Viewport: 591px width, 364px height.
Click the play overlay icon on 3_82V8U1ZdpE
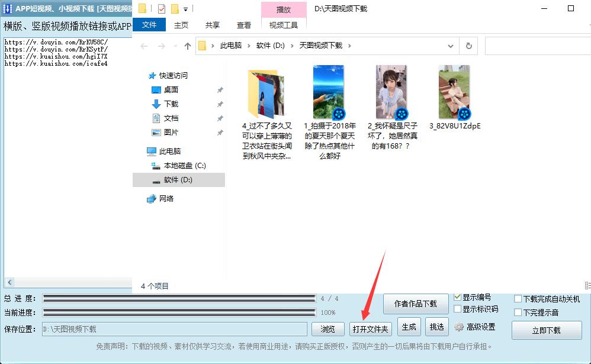coord(465,112)
